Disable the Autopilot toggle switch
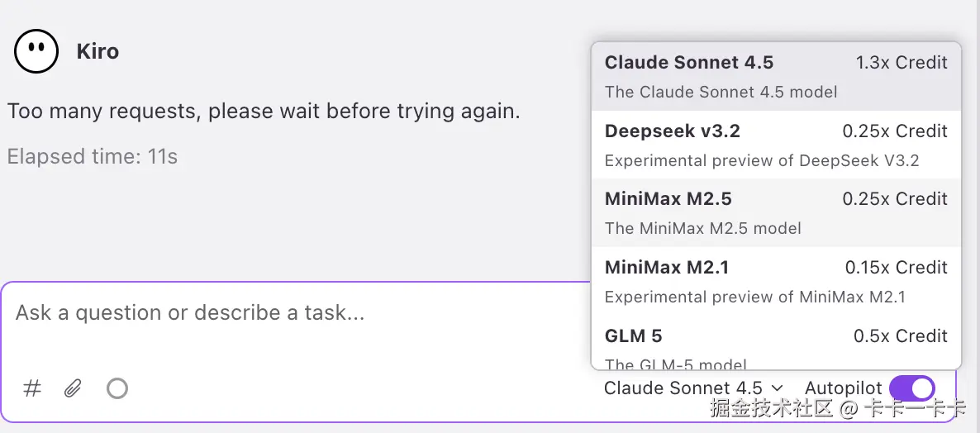 tap(911, 388)
